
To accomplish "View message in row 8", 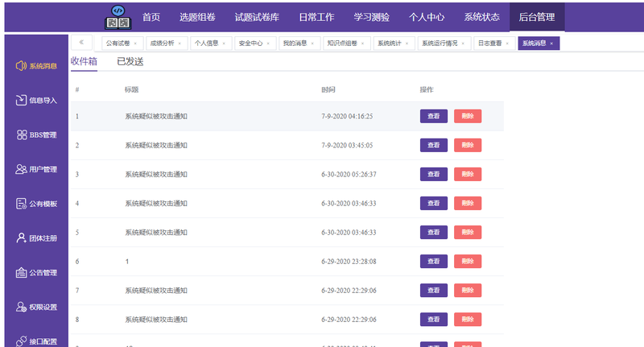I will click(x=434, y=320).
